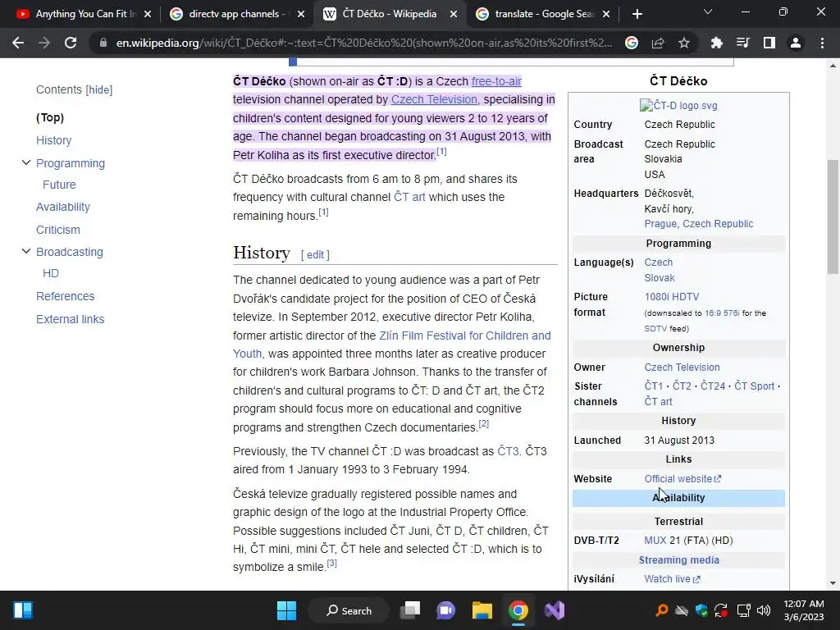The image size is (840, 630).
Task: Select the ČT Déčko Wikipedia tab
Action: (x=389, y=14)
